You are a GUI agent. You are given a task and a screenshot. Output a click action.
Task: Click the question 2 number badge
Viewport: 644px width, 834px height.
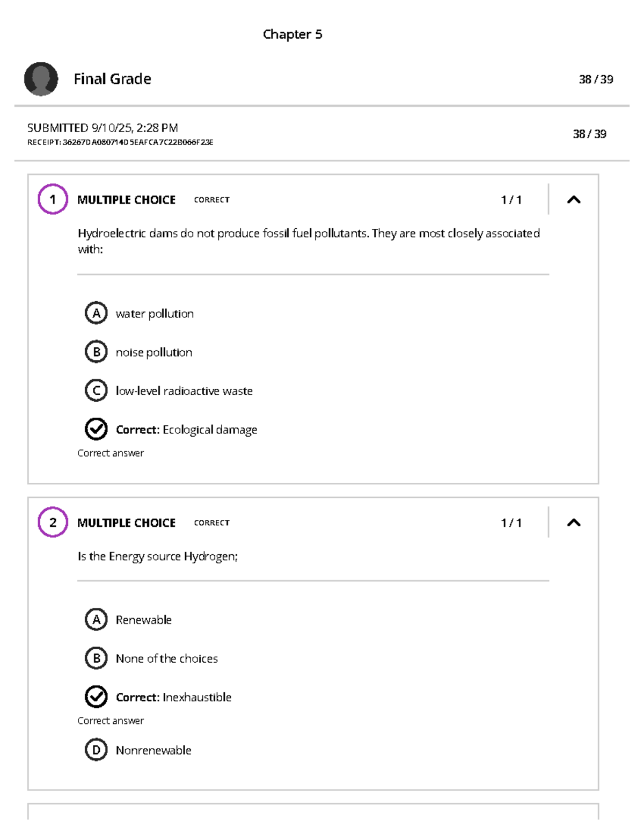(x=53, y=522)
